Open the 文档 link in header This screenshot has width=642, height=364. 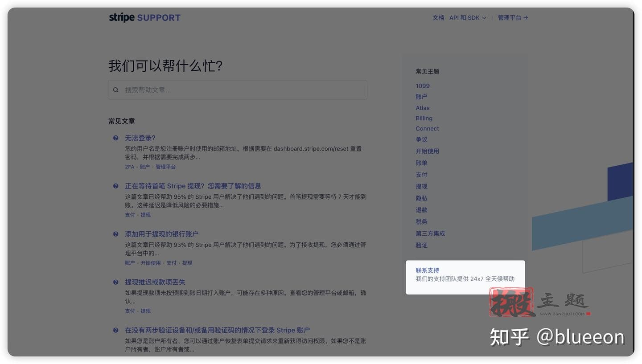pyautogui.click(x=438, y=18)
